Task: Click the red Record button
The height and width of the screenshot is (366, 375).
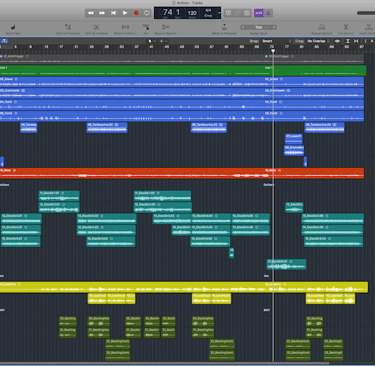Action: point(136,13)
